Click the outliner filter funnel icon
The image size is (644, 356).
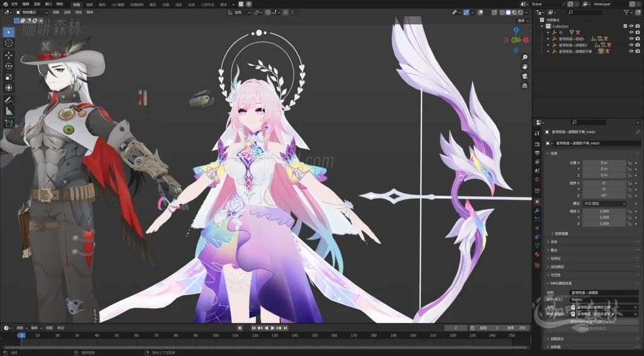tap(626, 13)
